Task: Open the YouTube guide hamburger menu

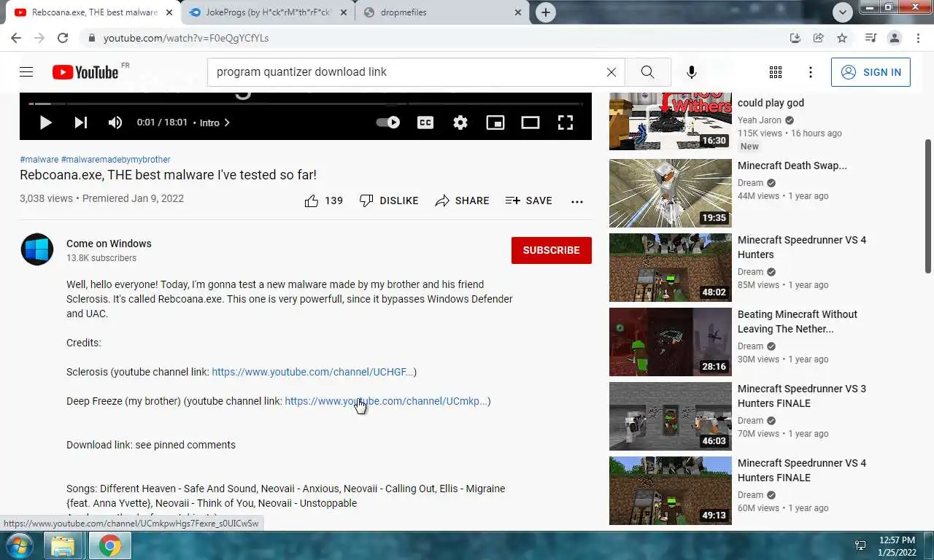Action: point(26,71)
